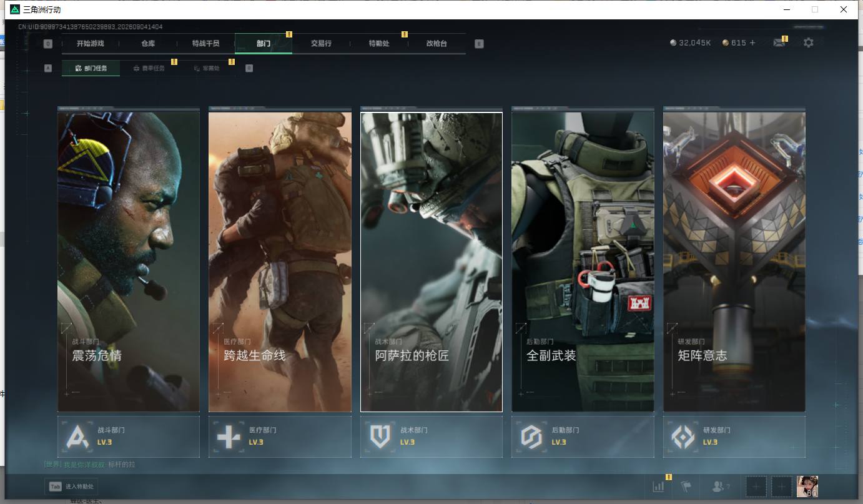Click the second empty squad slot plus

[x=782, y=487]
